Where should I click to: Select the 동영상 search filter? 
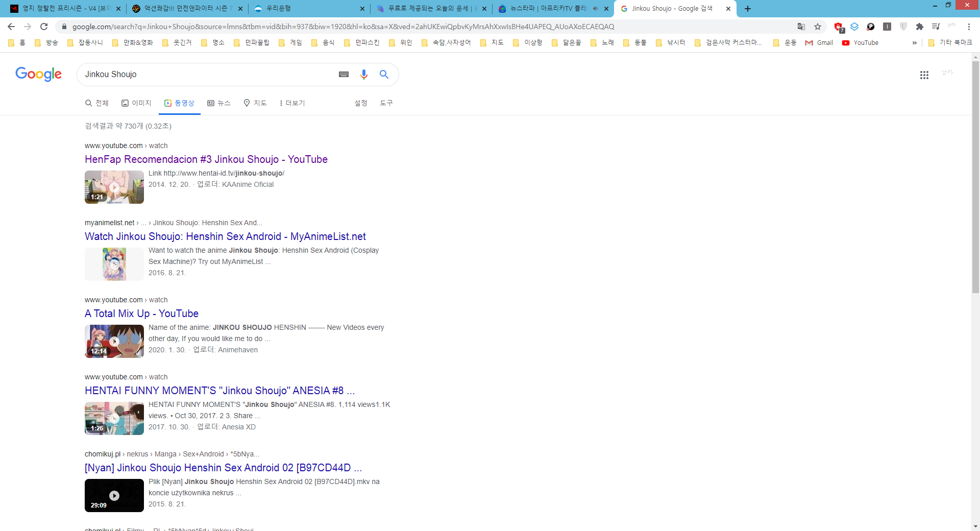tap(179, 103)
